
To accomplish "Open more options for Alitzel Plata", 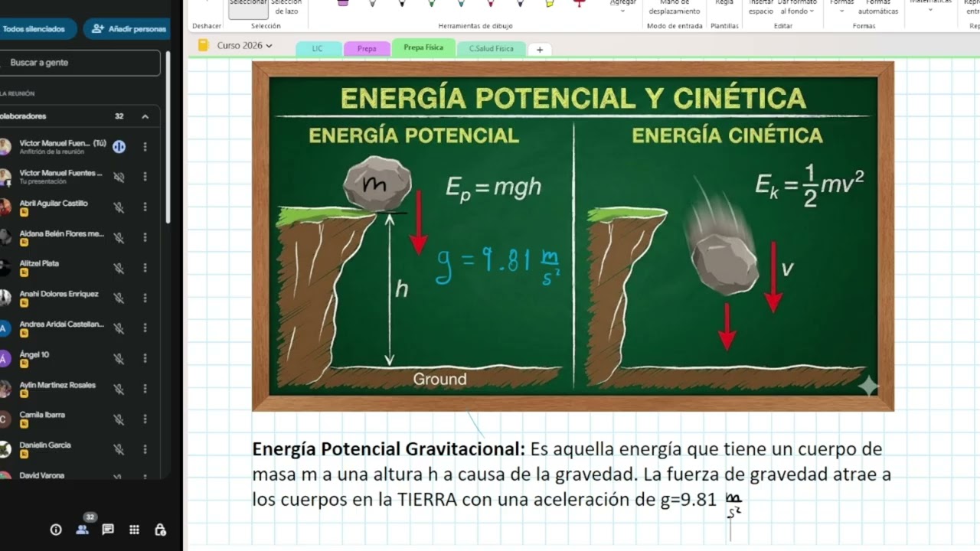I will [x=145, y=268].
